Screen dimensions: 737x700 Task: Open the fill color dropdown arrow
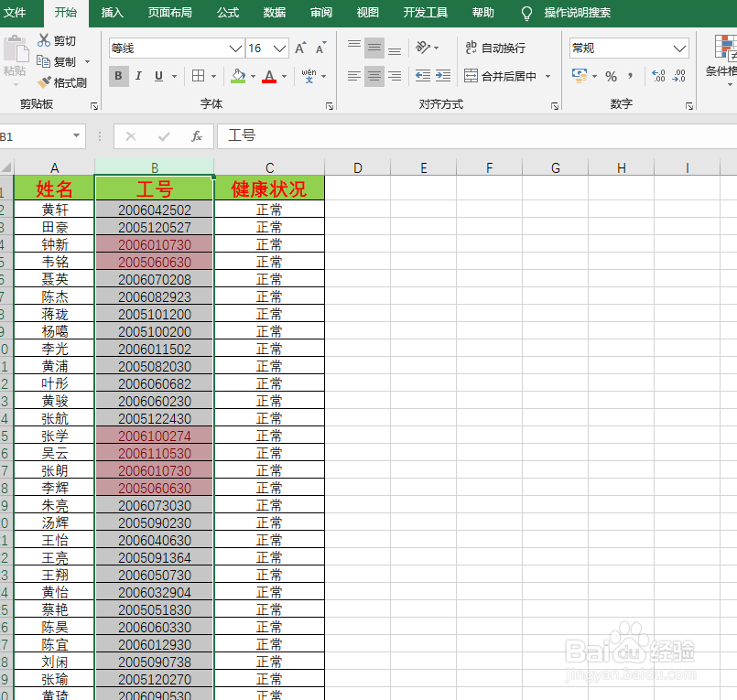pos(253,76)
